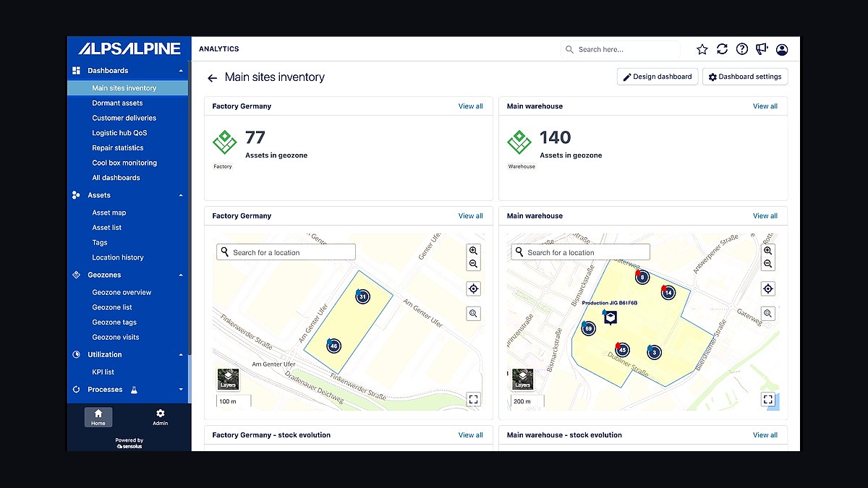This screenshot has width=868, height=488.
Task: Click the Alps Alpine logo
Action: coord(129,49)
